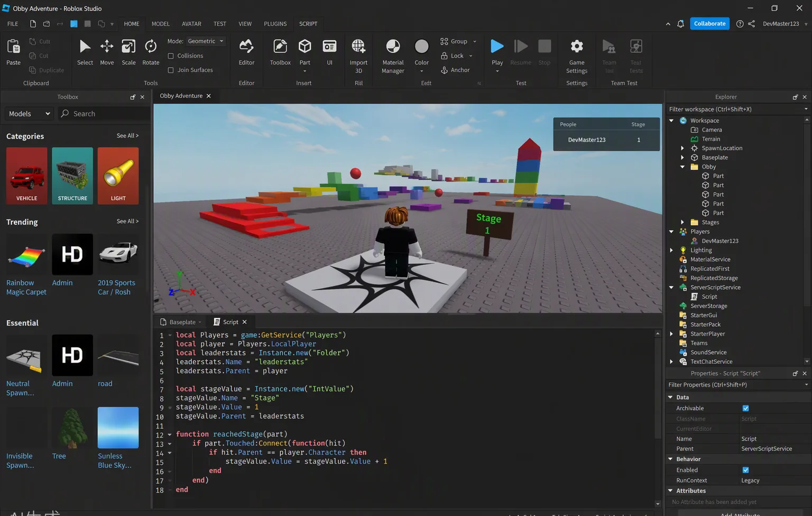Open the Rainbow Magic Carpet asset
The width and height of the screenshot is (812, 516).
[x=26, y=264]
